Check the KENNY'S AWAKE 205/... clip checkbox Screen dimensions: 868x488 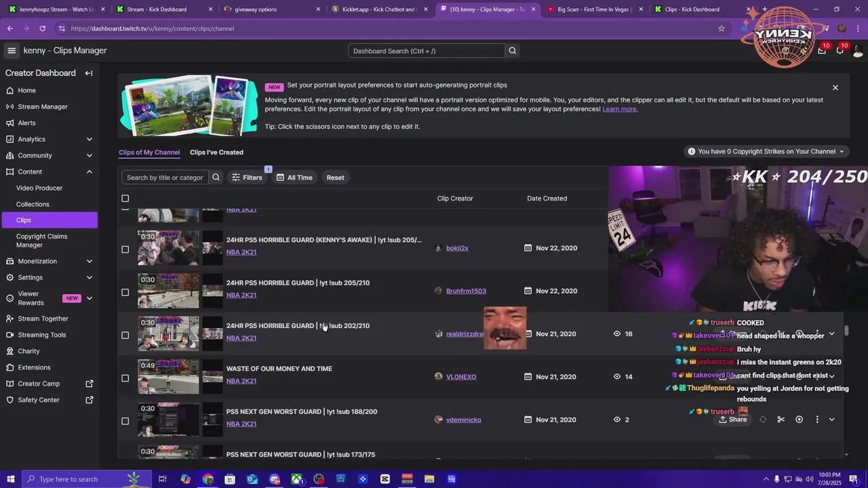coord(125,249)
